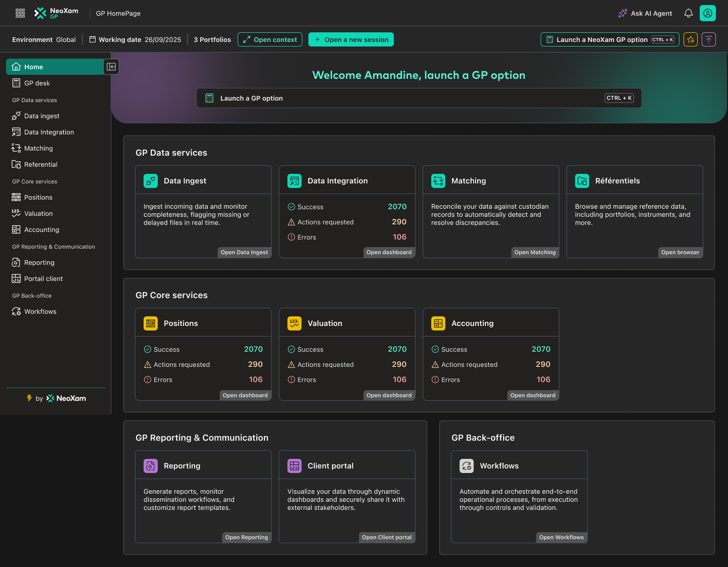Click the Launch a GP option search field

pyautogui.click(x=419, y=98)
